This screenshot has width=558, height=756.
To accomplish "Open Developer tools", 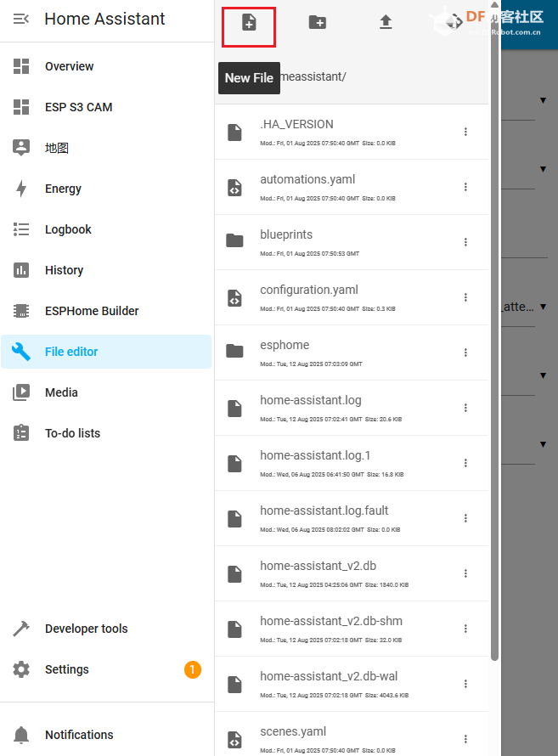I will click(106, 629).
